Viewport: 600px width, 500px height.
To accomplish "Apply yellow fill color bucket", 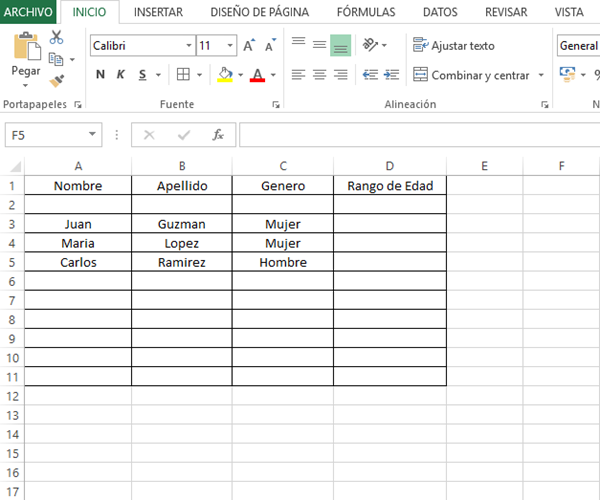I will pos(225,74).
